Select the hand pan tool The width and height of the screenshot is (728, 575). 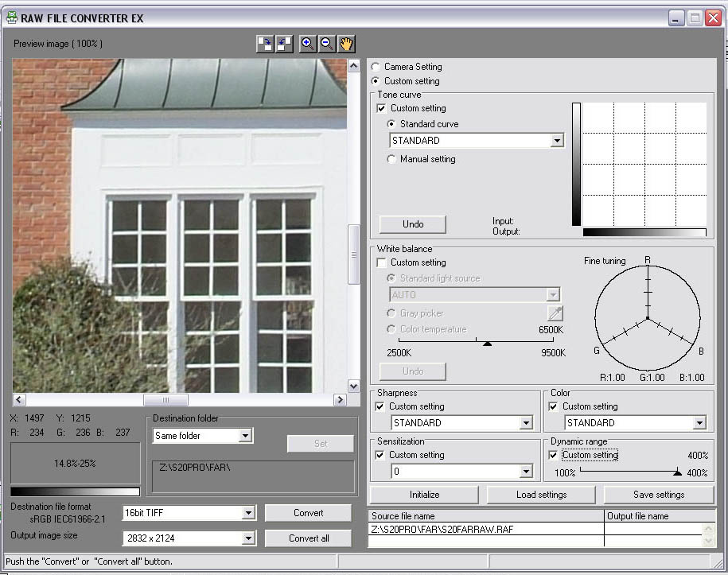(x=346, y=45)
